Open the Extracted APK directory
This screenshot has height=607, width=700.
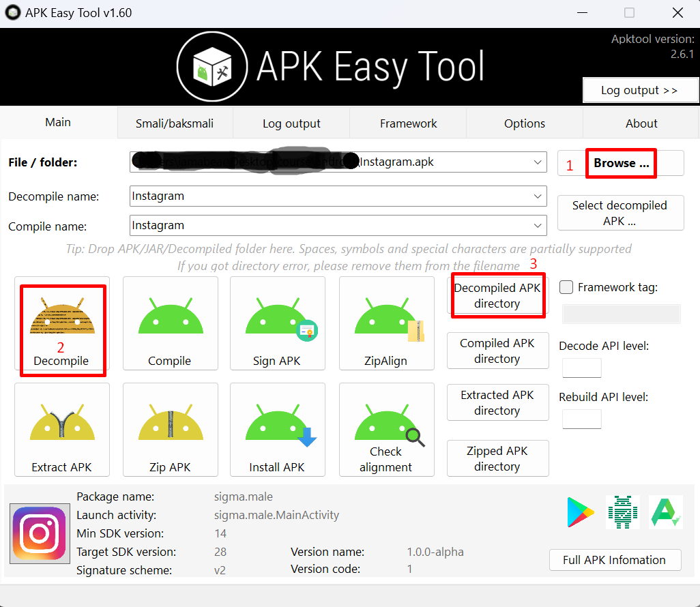point(498,402)
